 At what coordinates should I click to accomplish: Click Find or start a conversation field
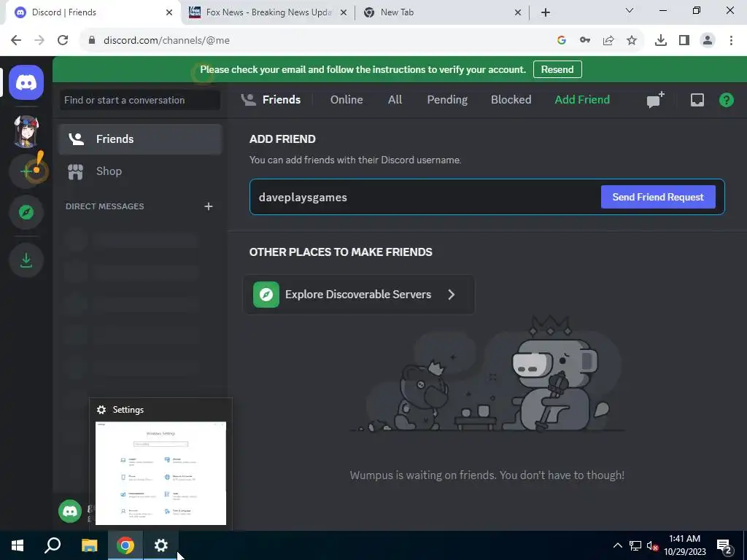point(140,100)
